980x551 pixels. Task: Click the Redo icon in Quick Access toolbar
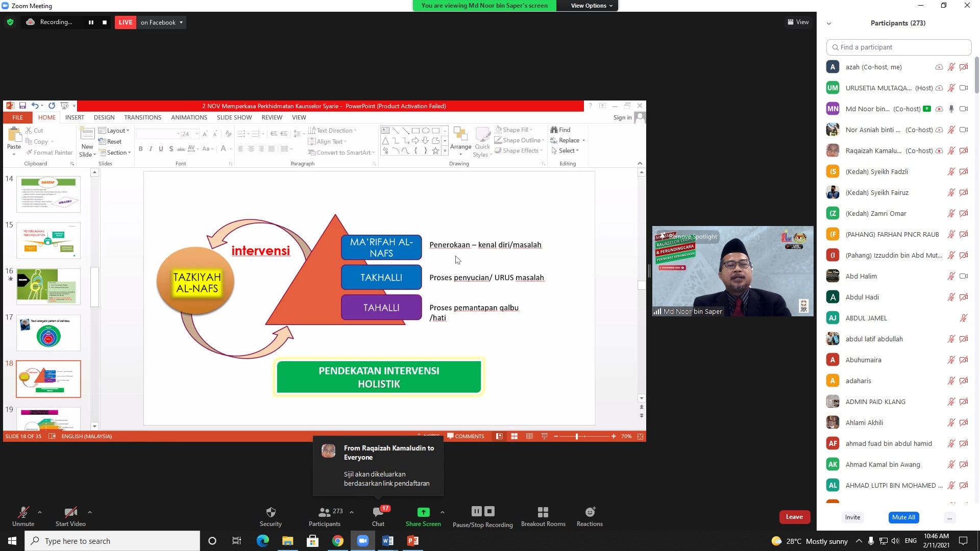(x=52, y=105)
